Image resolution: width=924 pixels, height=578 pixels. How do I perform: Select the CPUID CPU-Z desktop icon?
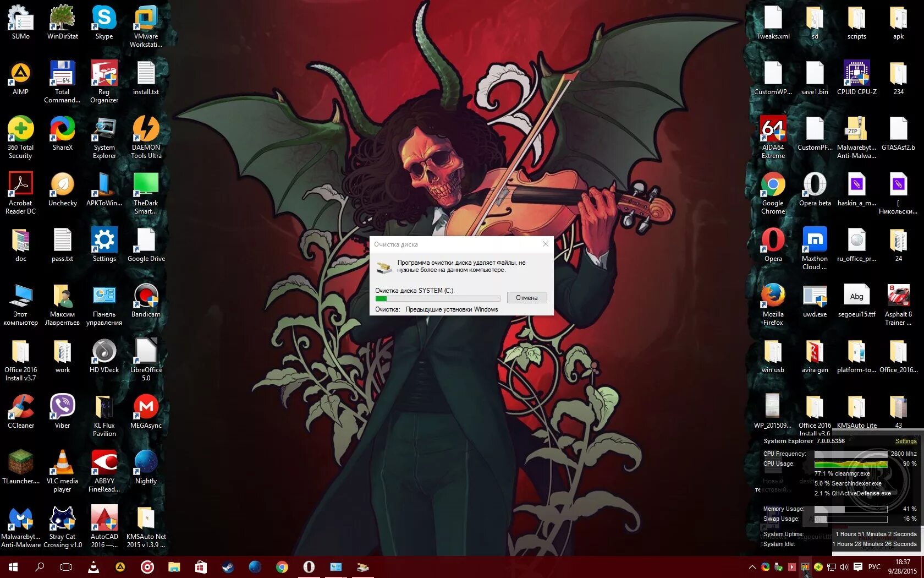(x=857, y=78)
